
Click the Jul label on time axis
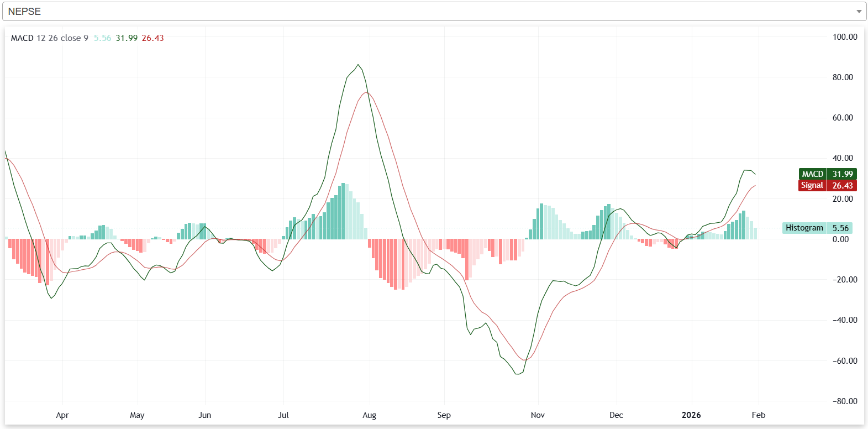[283, 415]
